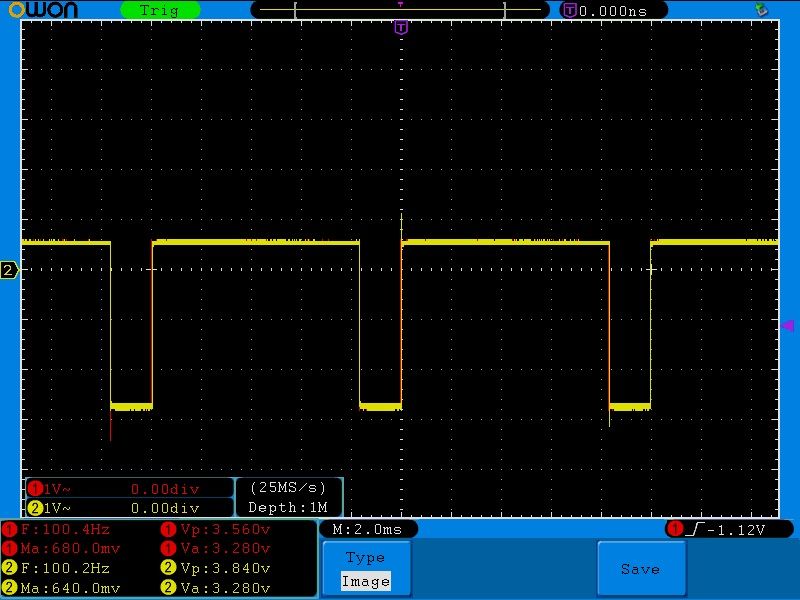Click channel 2 Ma:640.0mv measurement
The height and width of the screenshot is (600, 800).
pos(70,588)
